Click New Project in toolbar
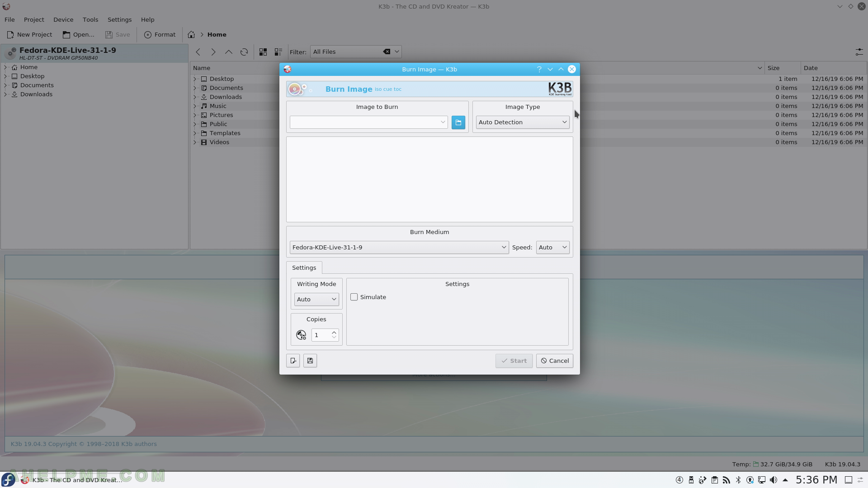Viewport: 868px width, 488px height. tap(29, 34)
